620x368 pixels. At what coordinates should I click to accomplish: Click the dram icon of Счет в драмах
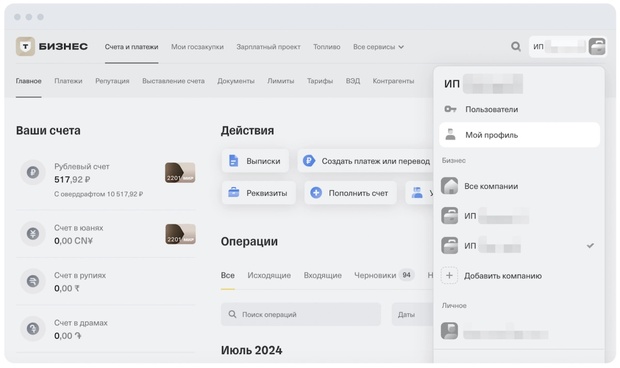click(x=33, y=328)
